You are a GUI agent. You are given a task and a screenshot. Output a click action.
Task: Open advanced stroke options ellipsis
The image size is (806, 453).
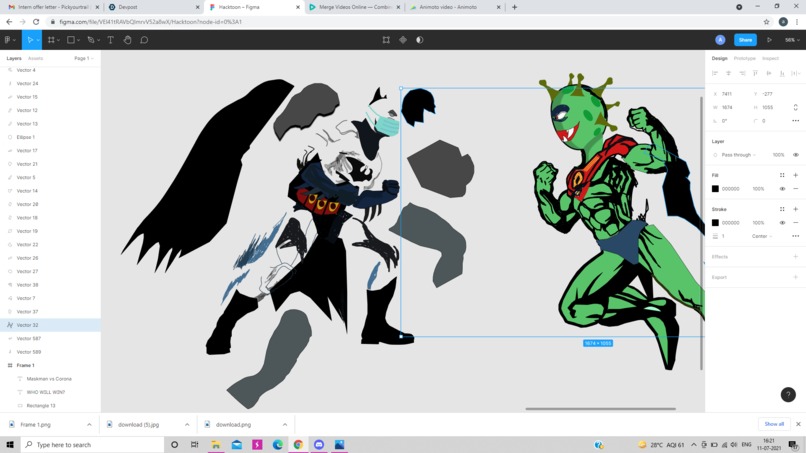coord(796,236)
